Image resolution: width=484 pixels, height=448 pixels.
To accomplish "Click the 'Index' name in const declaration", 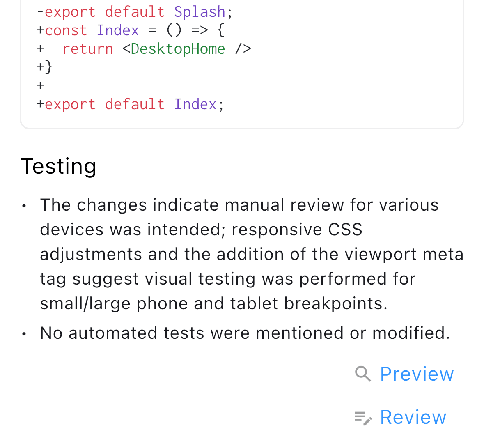I will tap(117, 30).
